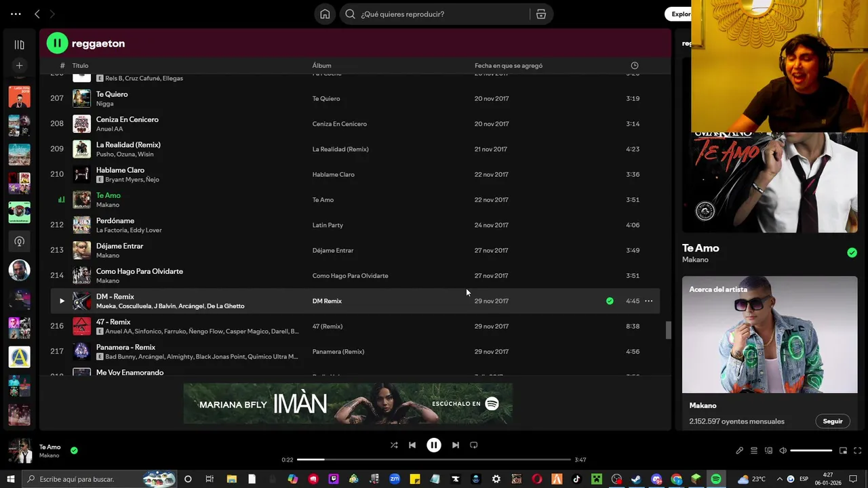
Task: Click the Anuel AA artist link under Ceniza En Cenicero
Action: pos(109,129)
